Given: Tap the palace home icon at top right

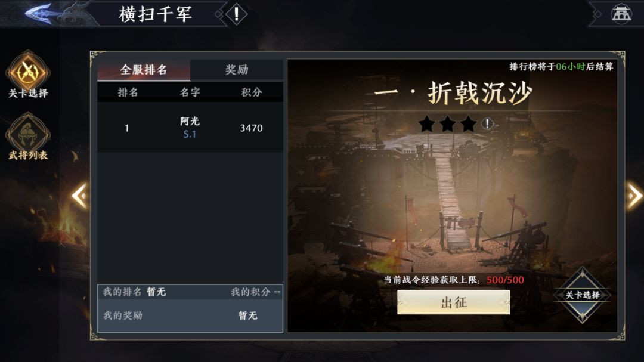Looking at the screenshot, I should click(x=621, y=14).
